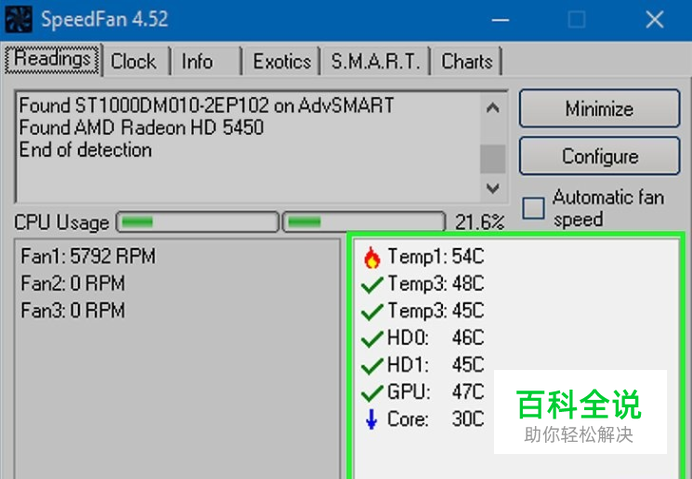Select the Fan2: 0 RPM reading
The height and width of the screenshot is (479, 692).
click(x=73, y=283)
